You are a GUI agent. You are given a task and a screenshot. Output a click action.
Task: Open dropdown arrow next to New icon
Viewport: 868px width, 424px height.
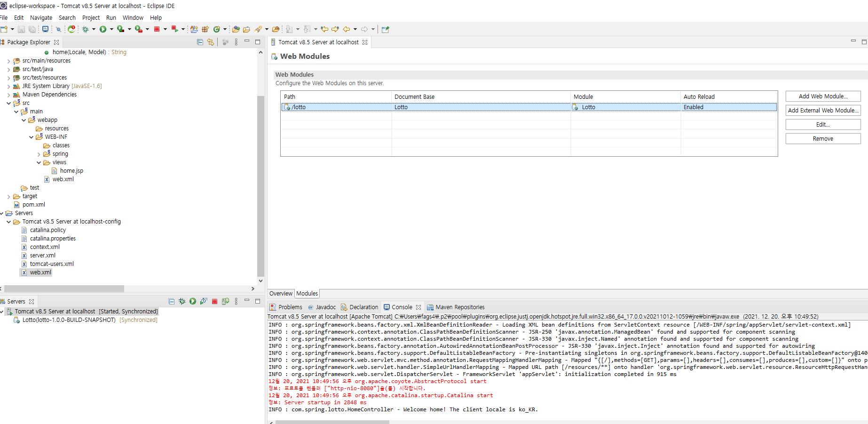click(x=12, y=29)
